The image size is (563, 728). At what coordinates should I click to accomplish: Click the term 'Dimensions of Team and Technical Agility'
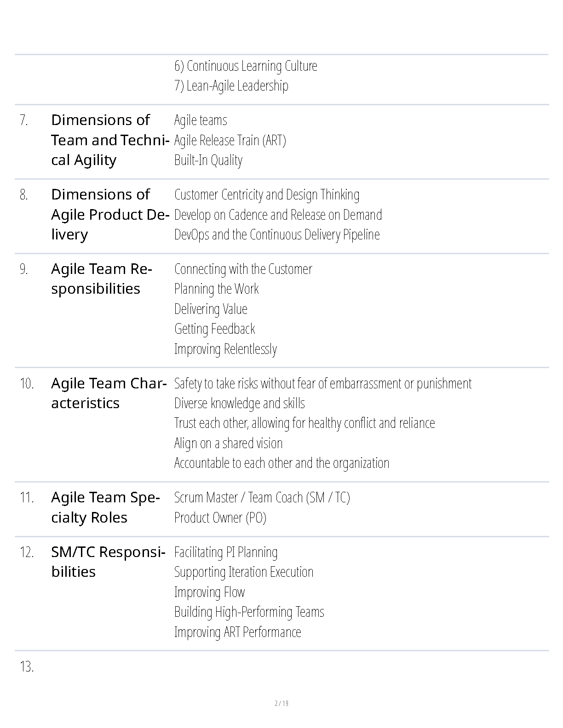coord(110,140)
